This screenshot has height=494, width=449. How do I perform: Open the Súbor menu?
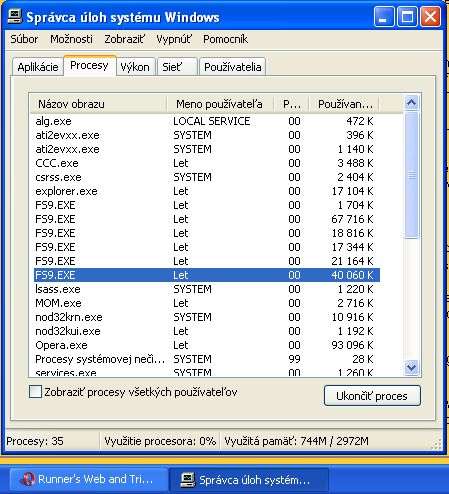click(24, 39)
